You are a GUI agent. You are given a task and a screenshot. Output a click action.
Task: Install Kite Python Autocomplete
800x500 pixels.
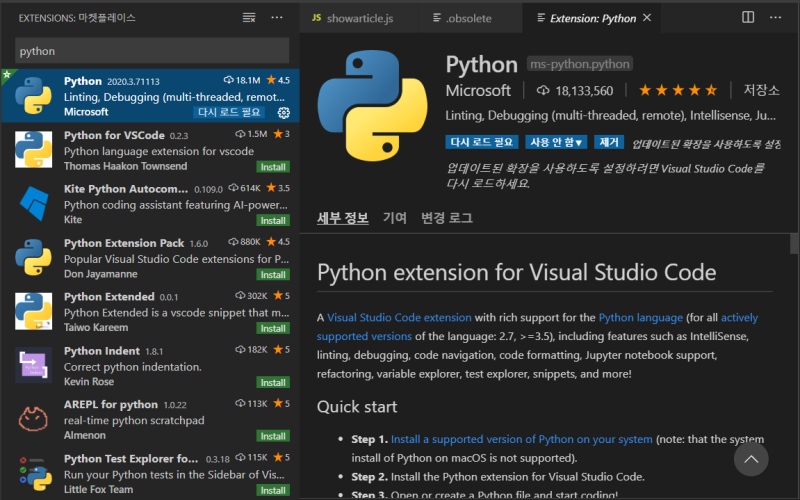273,220
